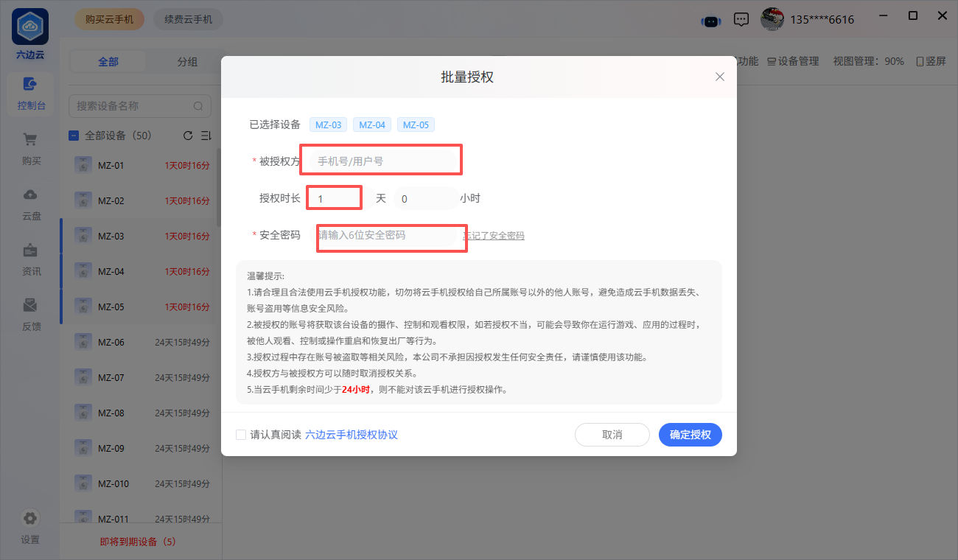Click the list sort icon next to refresh

pyautogui.click(x=206, y=136)
